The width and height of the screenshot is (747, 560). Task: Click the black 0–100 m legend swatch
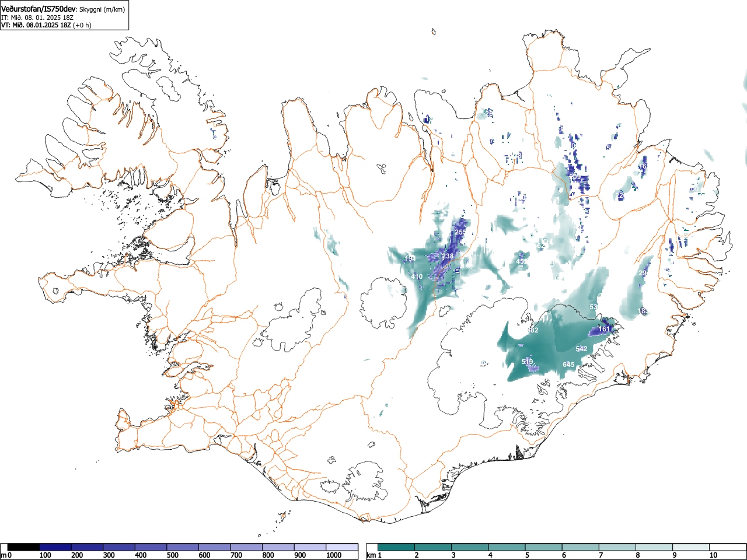(24, 547)
